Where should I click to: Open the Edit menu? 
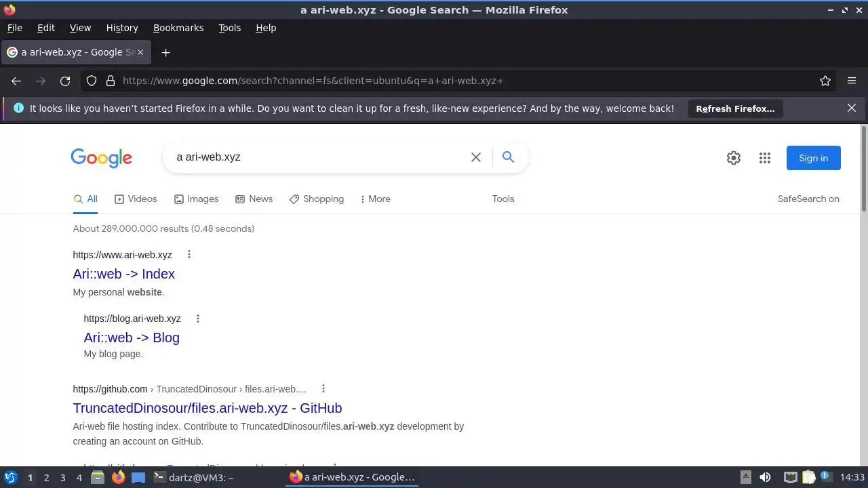click(46, 28)
